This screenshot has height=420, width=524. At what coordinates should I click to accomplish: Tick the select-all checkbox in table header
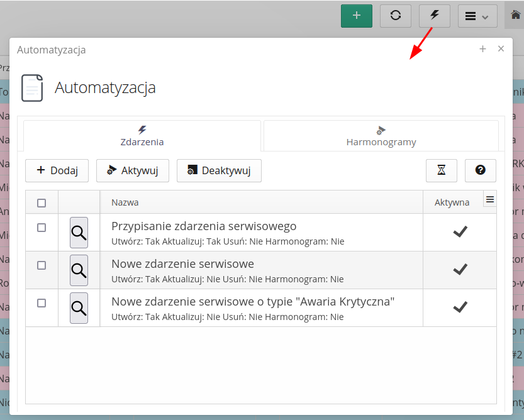point(42,202)
